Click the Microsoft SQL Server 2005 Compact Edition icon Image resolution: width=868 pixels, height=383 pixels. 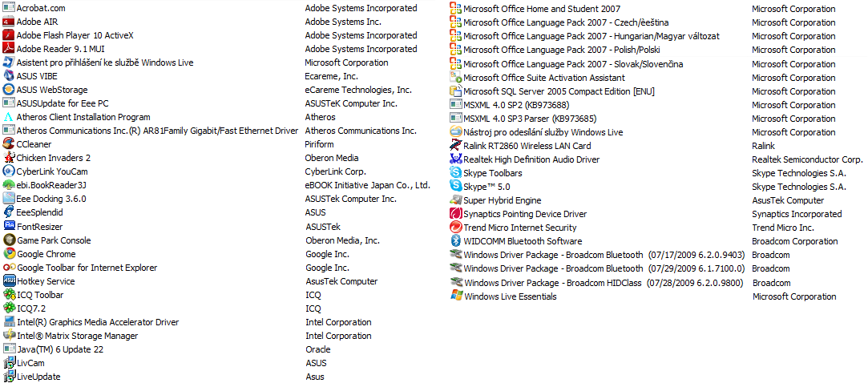pyautogui.click(x=455, y=91)
